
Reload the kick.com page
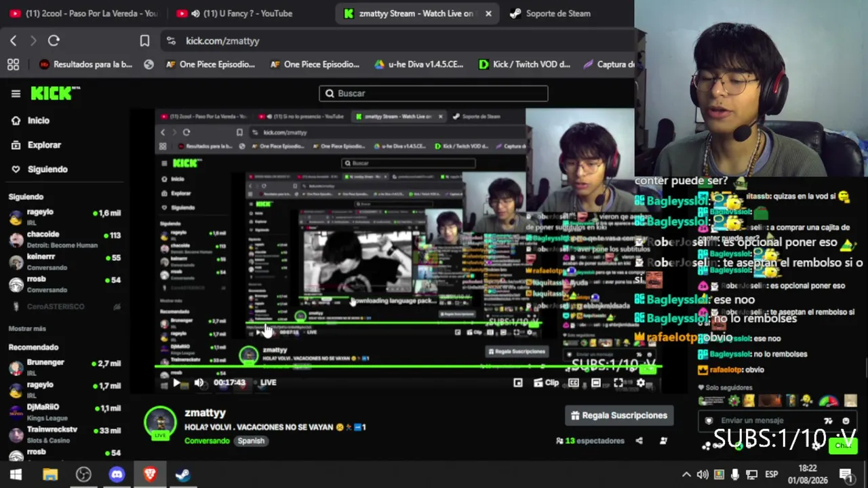coord(54,41)
